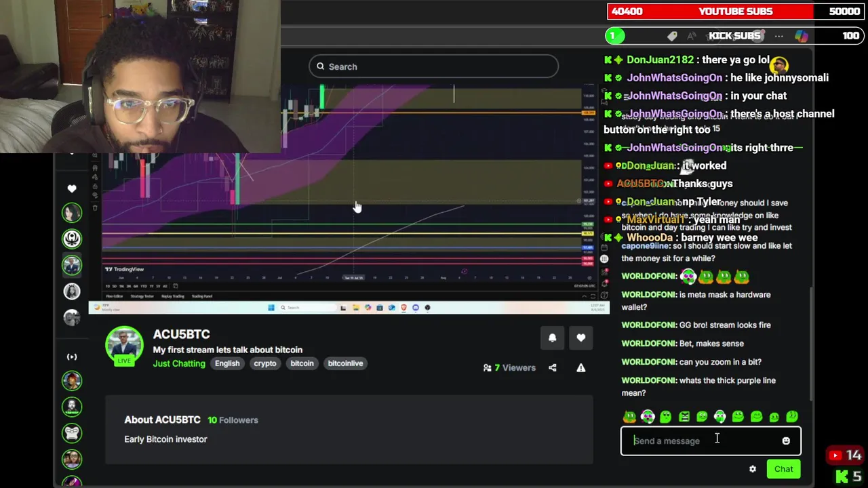Insert the first emote, the green blob on orange

coord(630,417)
